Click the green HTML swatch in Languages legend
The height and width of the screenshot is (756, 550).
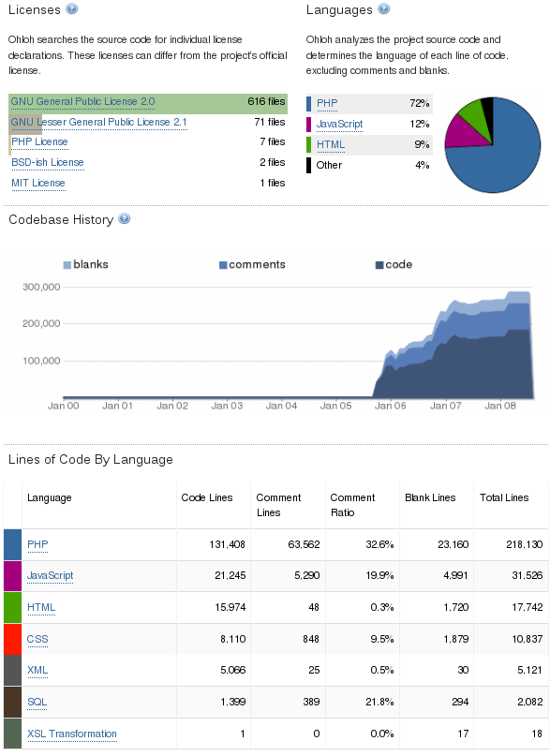(308, 144)
